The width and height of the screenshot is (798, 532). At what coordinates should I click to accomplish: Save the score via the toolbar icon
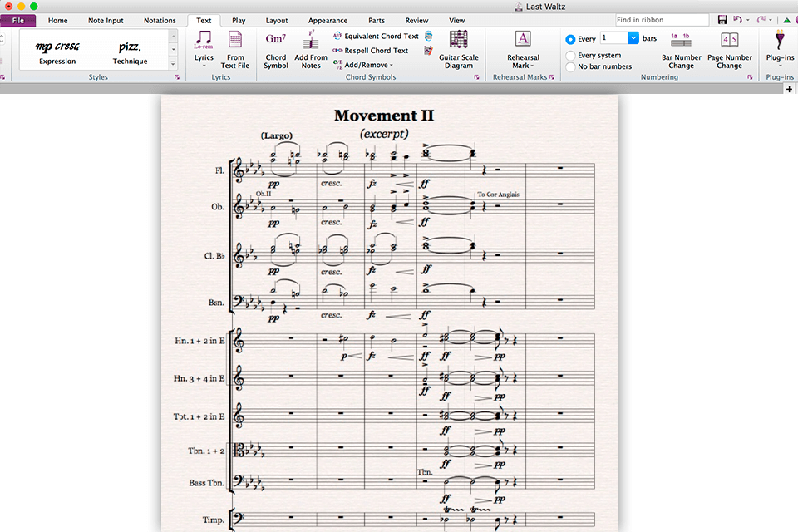722,19
